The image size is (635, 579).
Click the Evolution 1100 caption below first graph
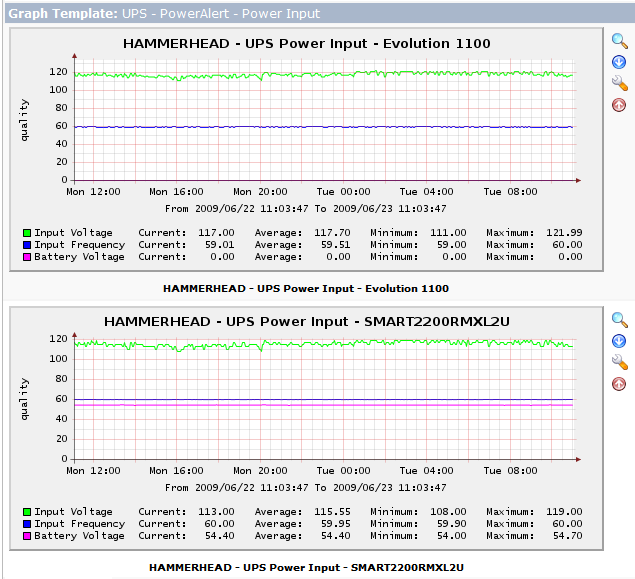(305, 288)
